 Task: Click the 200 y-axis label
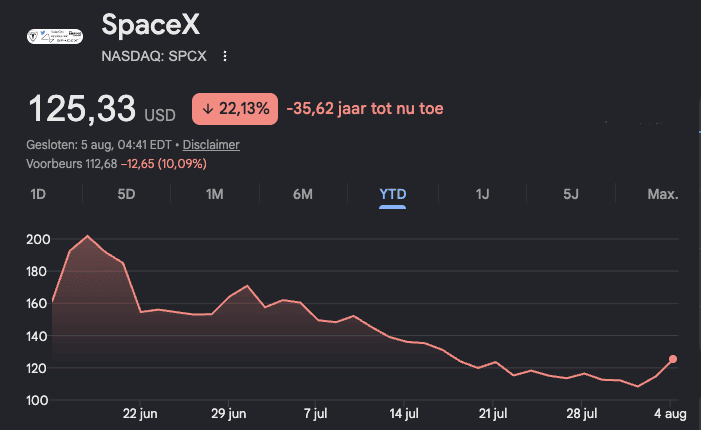click(x=38, y=240)
